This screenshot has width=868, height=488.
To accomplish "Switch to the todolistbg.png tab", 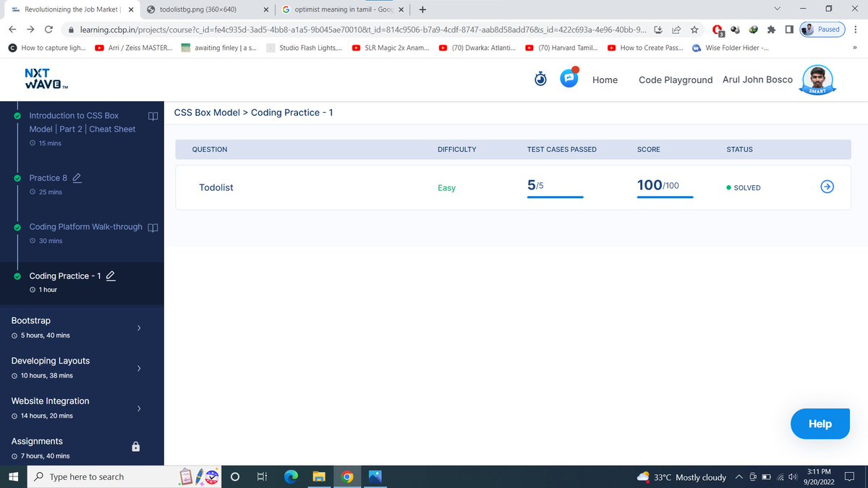I will tap(206, 9).
